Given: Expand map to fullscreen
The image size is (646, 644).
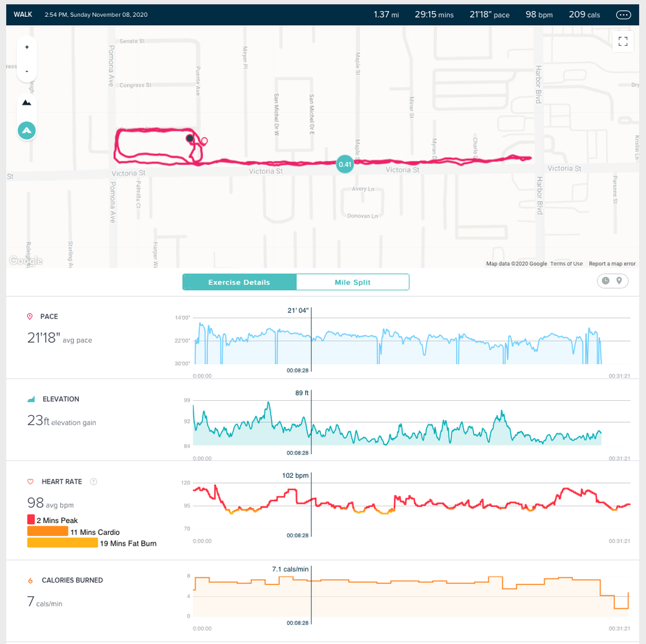Looking at the screenshot, I should tap(623, 41).
